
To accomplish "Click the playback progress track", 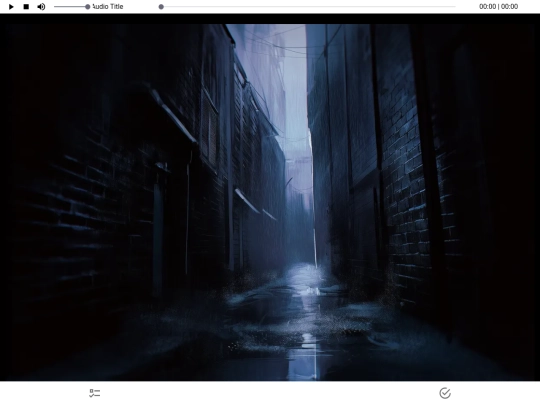I will click(x=308, y=7).
